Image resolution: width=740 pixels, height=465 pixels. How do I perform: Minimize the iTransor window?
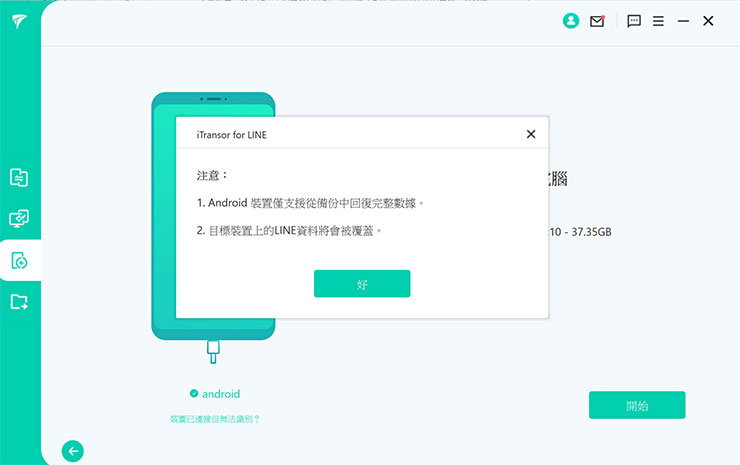[683, 21]
